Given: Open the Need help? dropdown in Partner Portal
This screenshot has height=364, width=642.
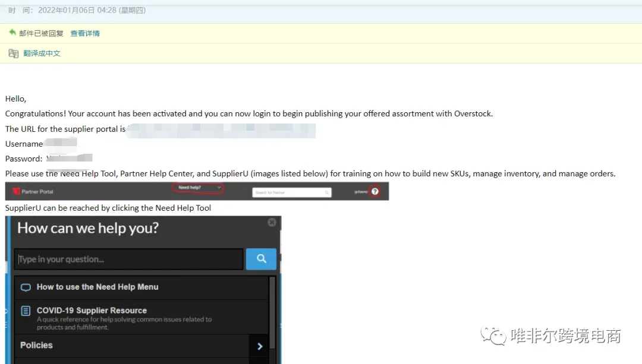Looking at the screenshot, I should pos(198,188).
